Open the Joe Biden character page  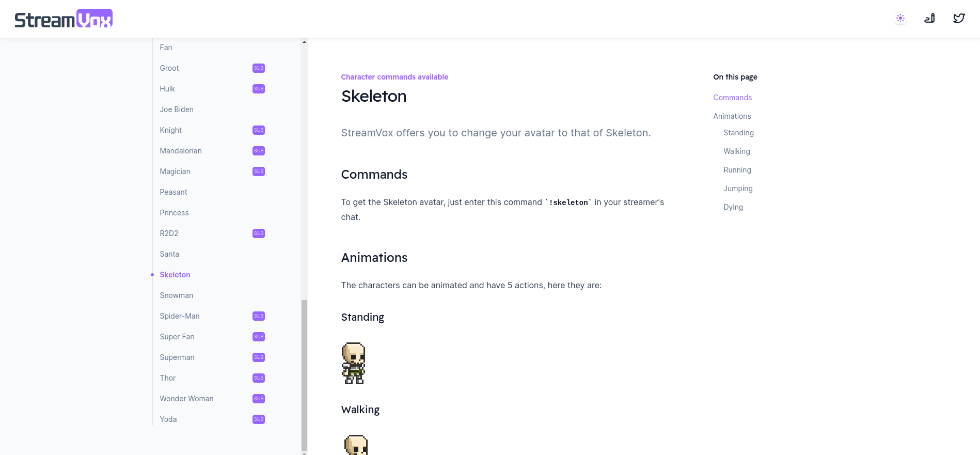click(177, 109)
